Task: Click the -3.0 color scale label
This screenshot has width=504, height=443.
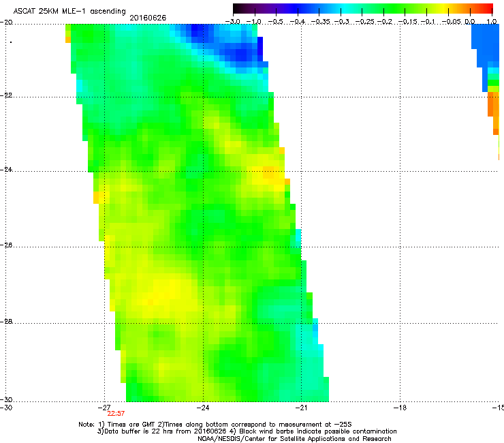Action: (232, 22)
